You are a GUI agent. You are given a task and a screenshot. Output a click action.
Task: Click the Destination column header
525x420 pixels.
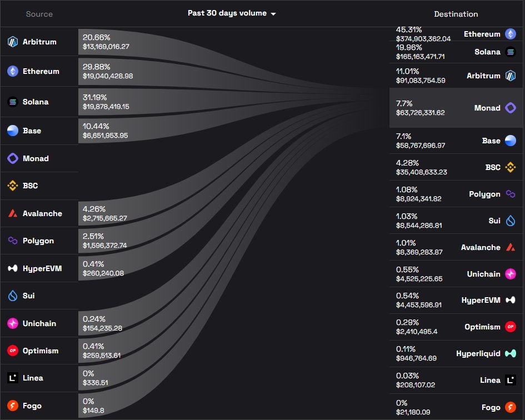tap(456, 14)
